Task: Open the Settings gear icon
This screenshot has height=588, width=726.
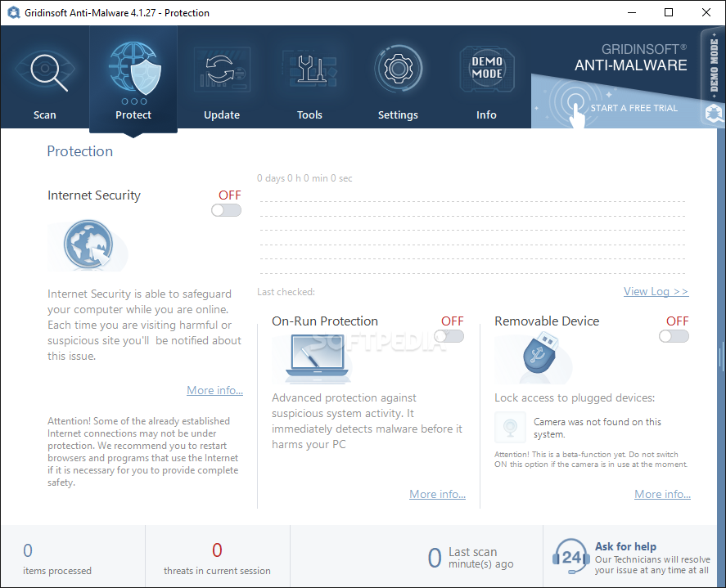Action: (x=398, y=70)
